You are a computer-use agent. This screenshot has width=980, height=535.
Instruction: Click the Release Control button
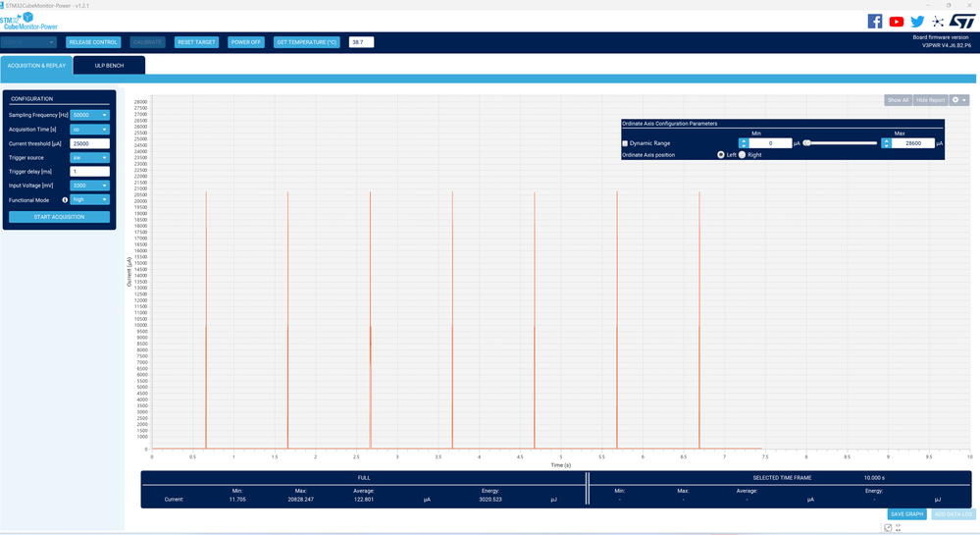[93, 42]
